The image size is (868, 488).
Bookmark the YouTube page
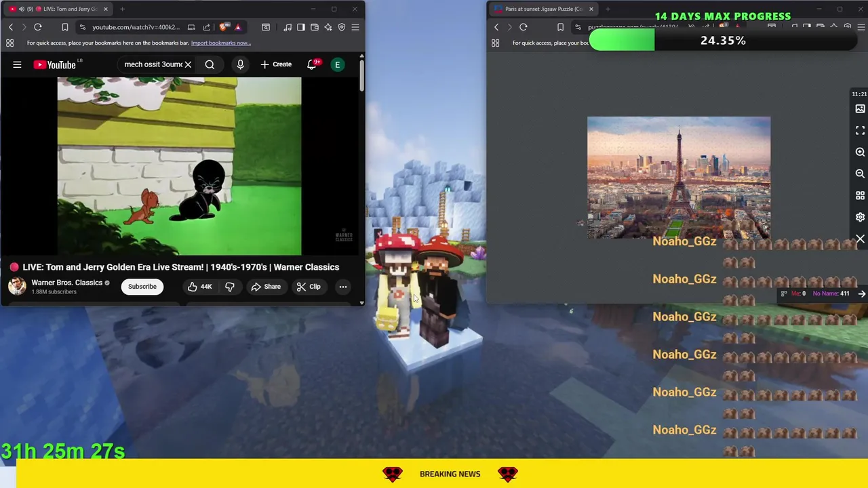[x=65, y=27]
